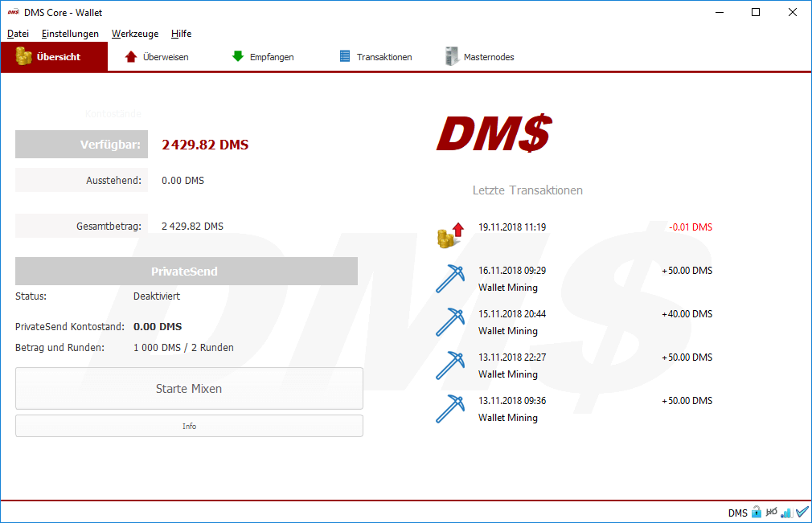Click the sync status checkmark icon
The width and height of the screenshot is (812, 523).
(802, 513)
